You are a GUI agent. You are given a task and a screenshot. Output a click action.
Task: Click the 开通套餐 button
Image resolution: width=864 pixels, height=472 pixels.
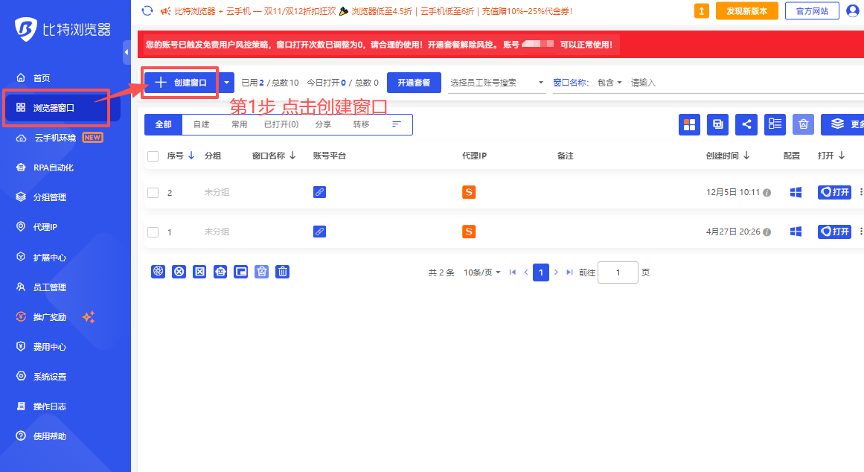414,83
